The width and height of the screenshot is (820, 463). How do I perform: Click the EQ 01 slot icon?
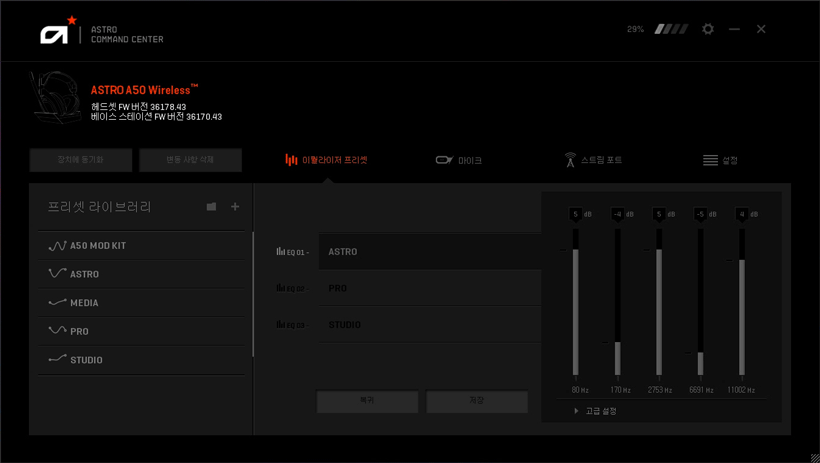click(280, 252)
